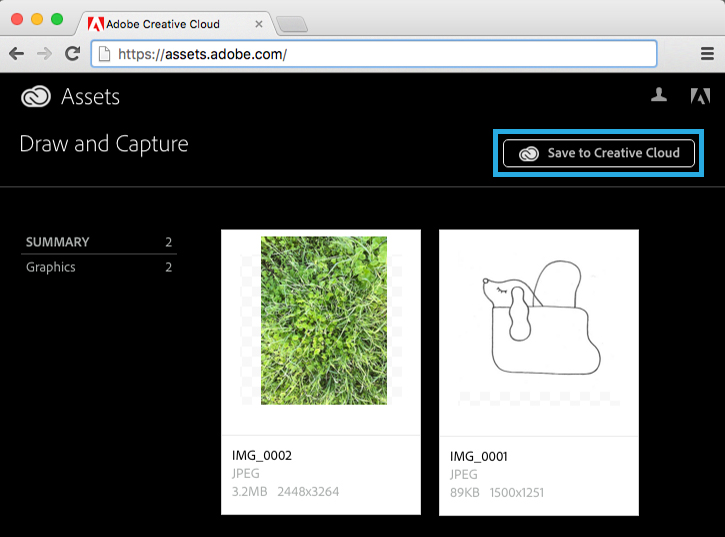Click the Assets heading link
725x537 pixels.
pyautogui.click(x=91, y=97)
